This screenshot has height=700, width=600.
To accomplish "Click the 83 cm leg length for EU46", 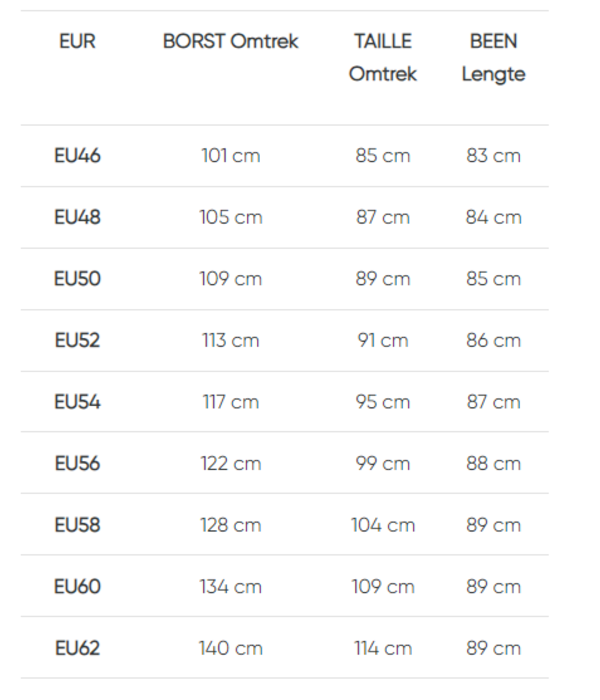I will point(493,156).
